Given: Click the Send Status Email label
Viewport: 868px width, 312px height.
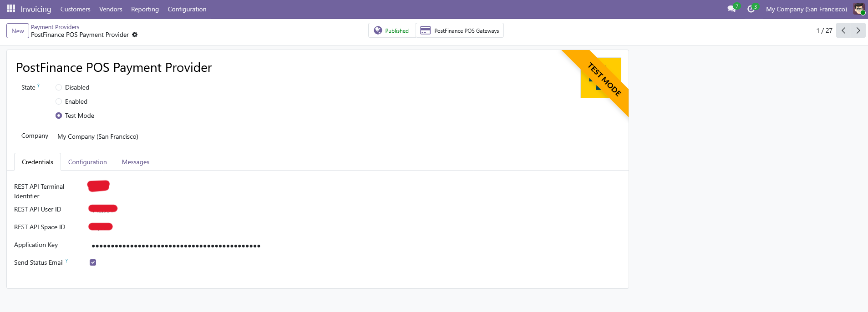Looking at the screenshot, I should point(39,262).
